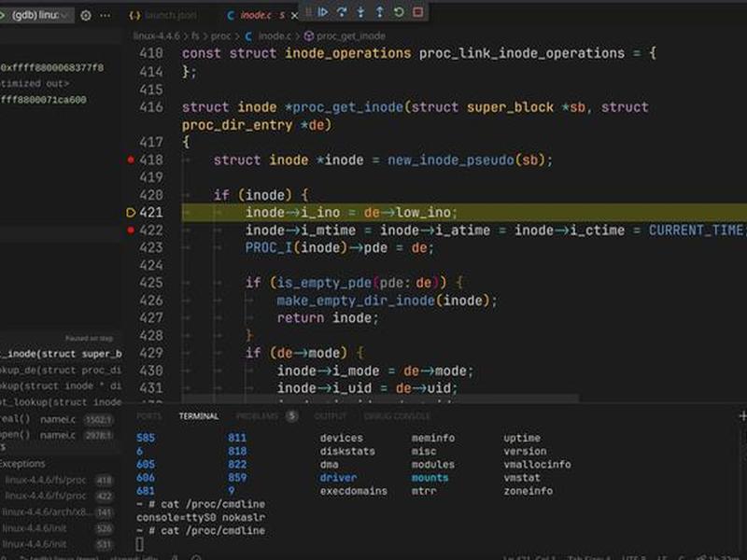This screenshot has width=747, height=560.
Task: Click the 'driver' directory in terminal output
Action: tap(338, 478)
